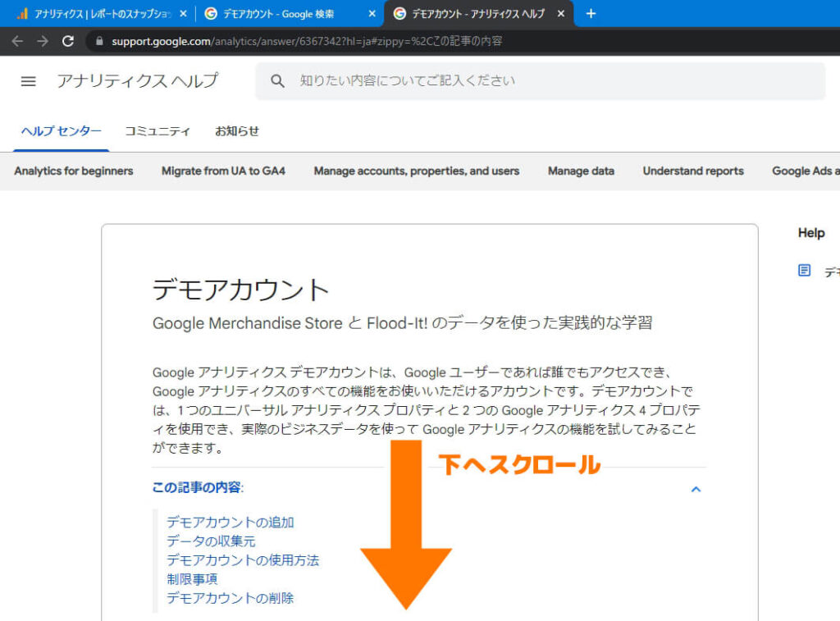Jump to デモアカウントの削除
Image resolution: width=840 pixels, height=621 pixels.
point(230,598)
